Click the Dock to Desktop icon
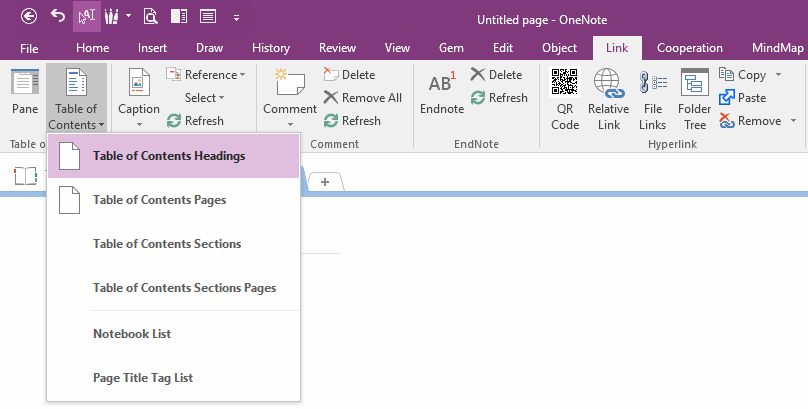 (179, 16)
